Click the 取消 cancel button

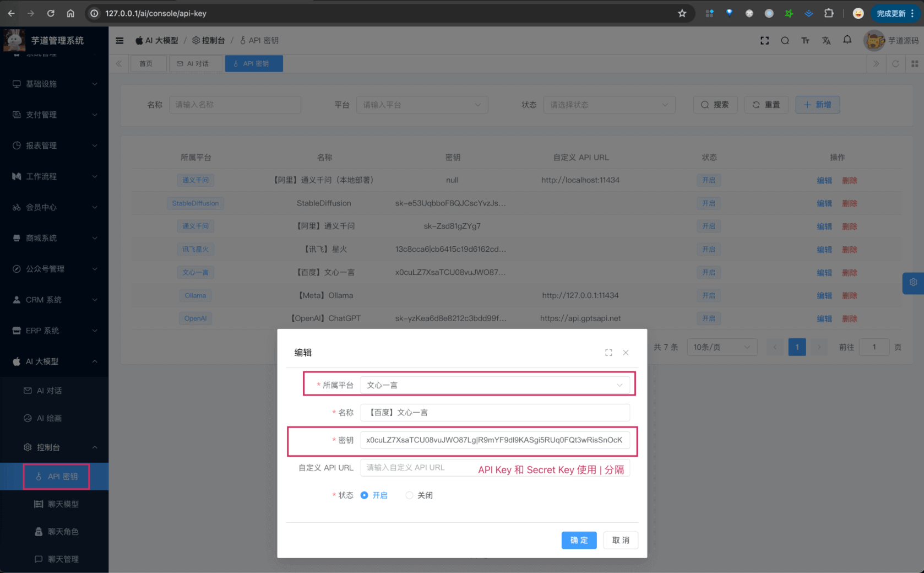click(x=621, y=540)
